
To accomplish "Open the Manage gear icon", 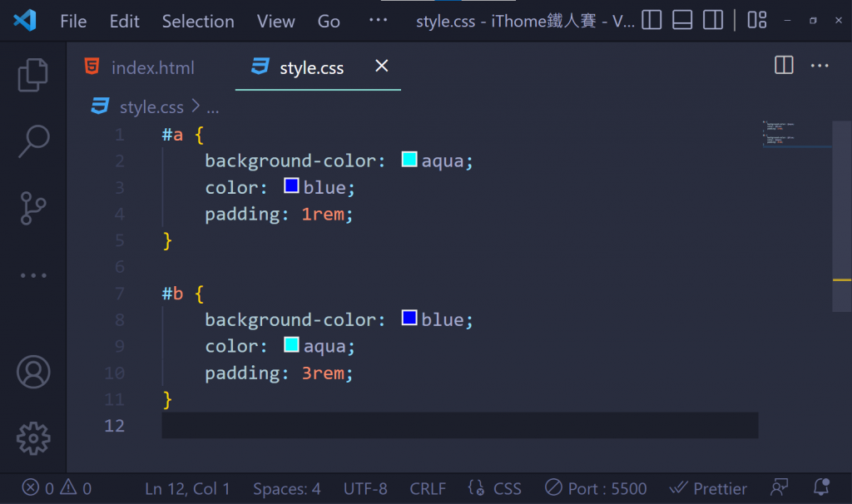I will coord(33,437).
